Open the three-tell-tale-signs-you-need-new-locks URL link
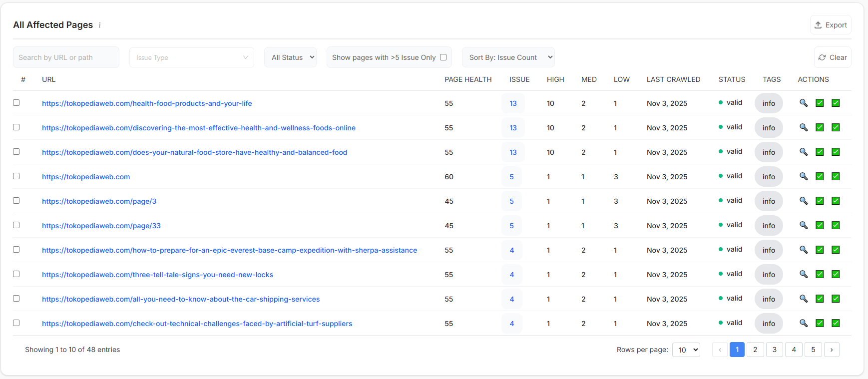 tap(157, 275)
